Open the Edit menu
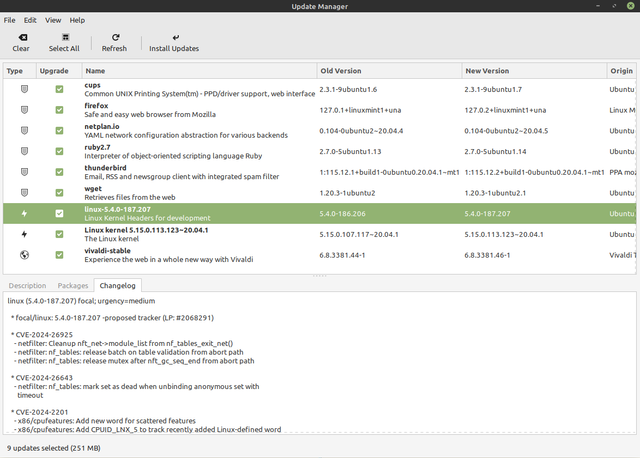This screenshot has height=458, width=640. coord(30,20)
